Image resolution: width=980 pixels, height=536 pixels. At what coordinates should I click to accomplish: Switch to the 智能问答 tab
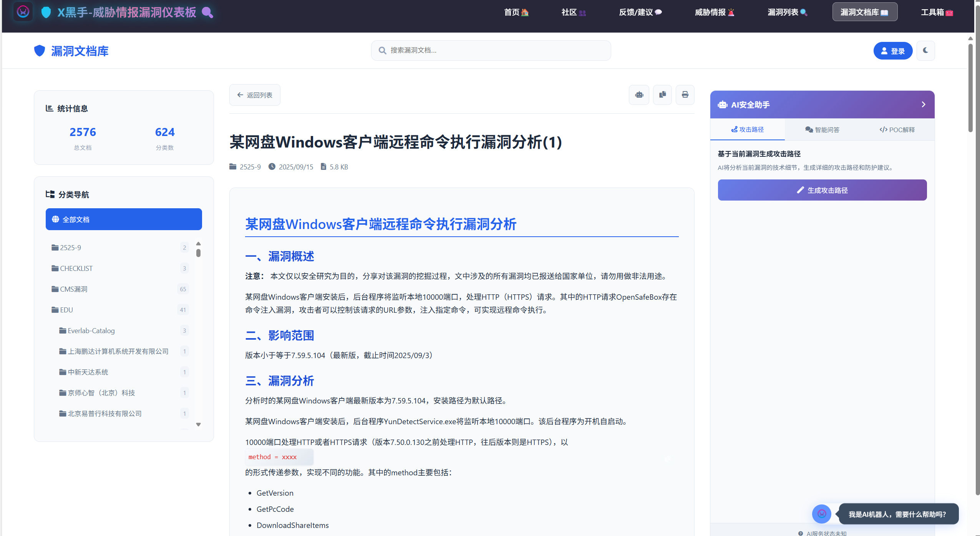pos(822,129)
